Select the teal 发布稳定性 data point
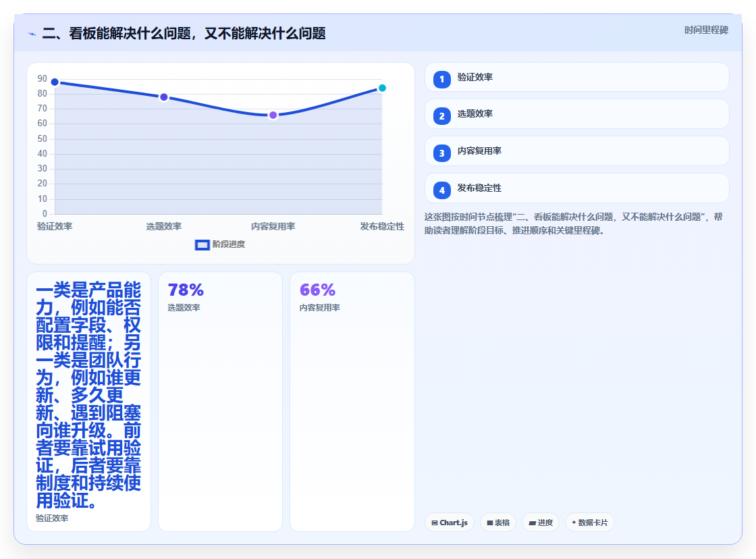Screen dimensions: 756x559 (x=382, y=88)
